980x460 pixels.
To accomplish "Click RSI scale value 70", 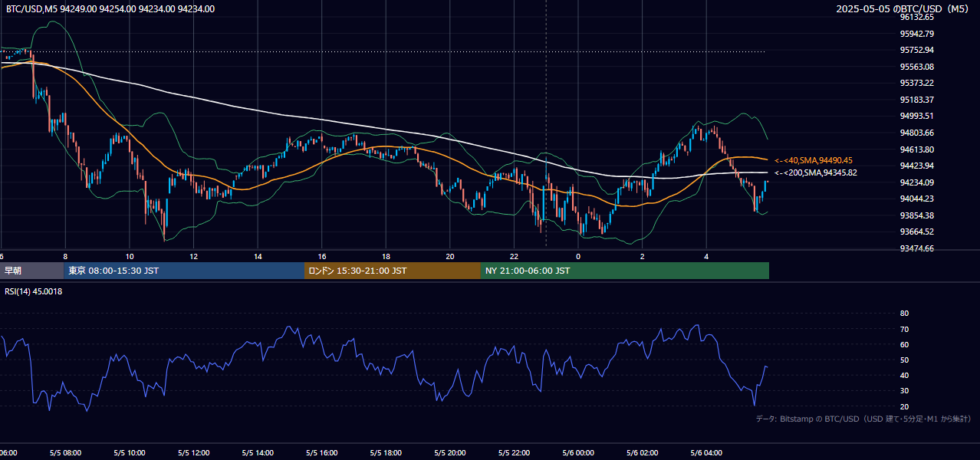I will [904, 329].
